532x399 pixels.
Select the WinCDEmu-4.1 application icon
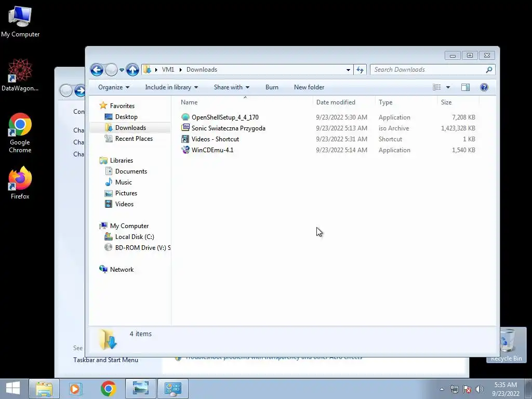coord(185,150)
